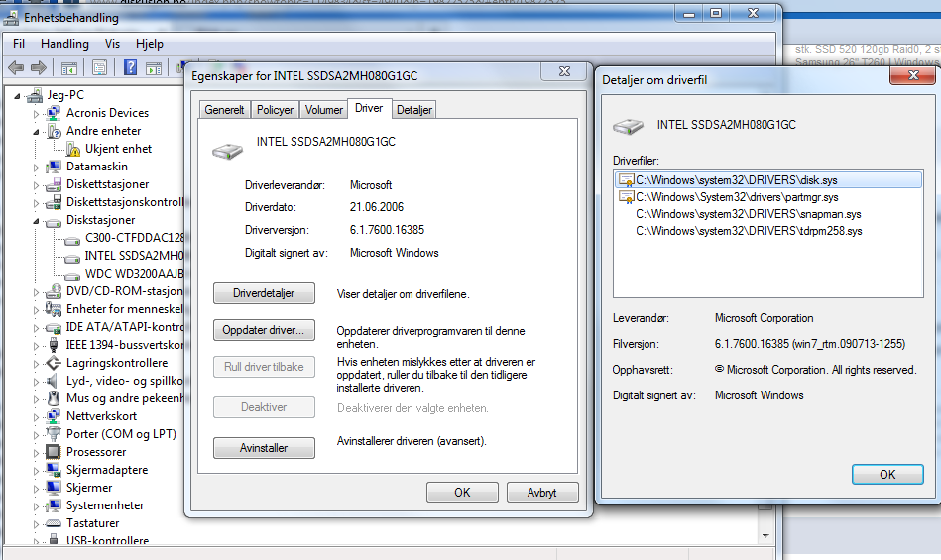Screen dimensions: 941x560
Task: Select Acronis Devices icon in tree
Action: click(x=54, y=113)
